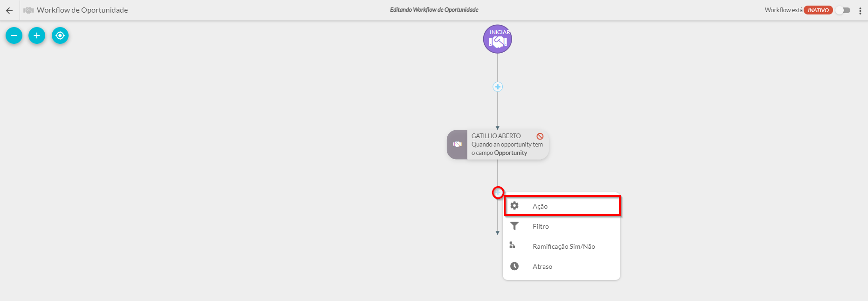Click the clock icon beside Atraso

pos(514,266)
